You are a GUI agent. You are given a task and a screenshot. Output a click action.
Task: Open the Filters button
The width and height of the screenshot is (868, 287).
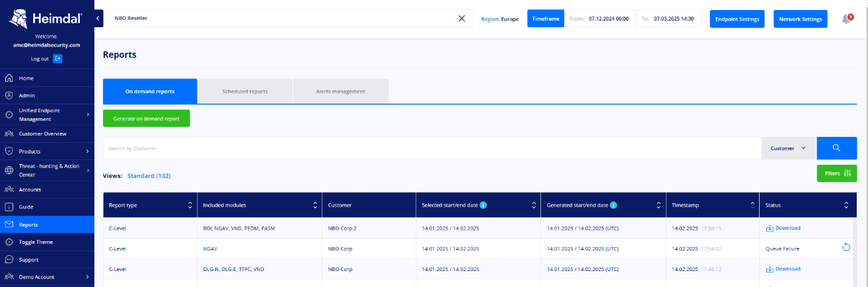click(837, 173)
